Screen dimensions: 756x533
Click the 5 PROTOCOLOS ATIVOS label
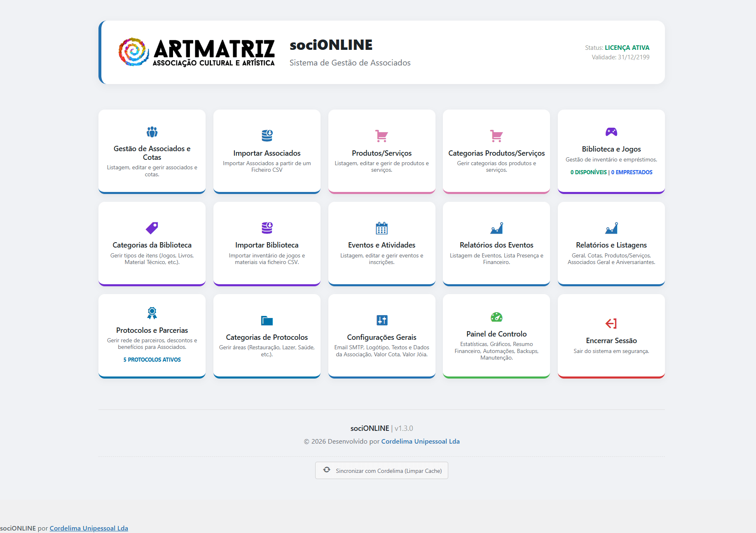[152, 360]
